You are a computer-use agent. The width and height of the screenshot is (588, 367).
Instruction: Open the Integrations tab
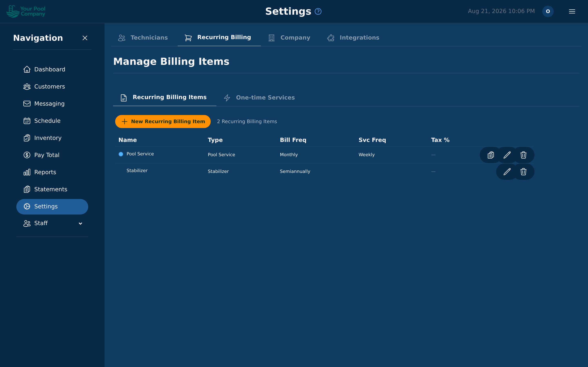(353, 38)
